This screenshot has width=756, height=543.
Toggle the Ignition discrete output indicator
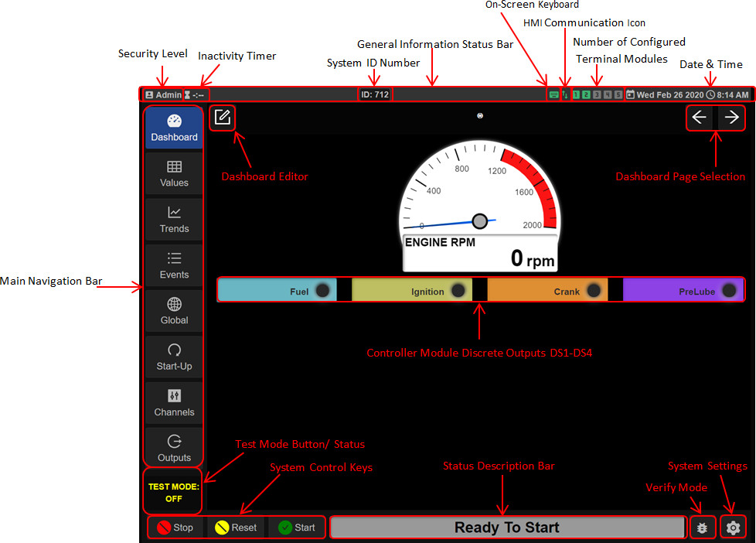[458, 290]
